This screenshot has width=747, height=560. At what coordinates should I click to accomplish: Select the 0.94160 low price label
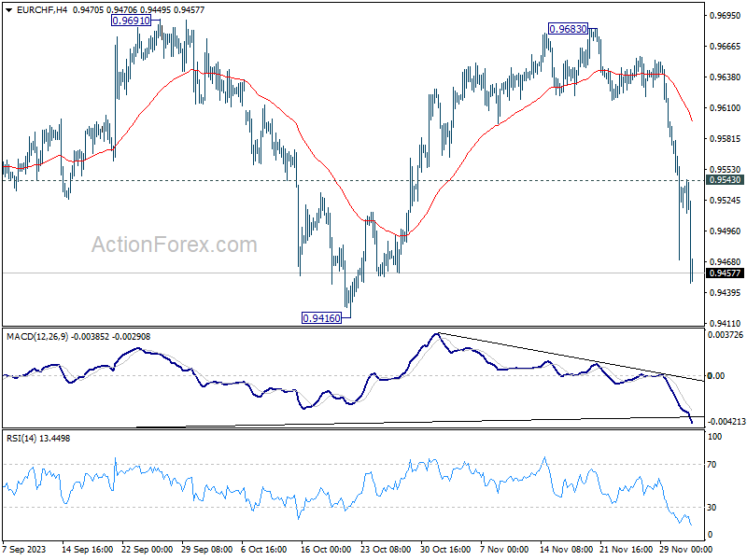(321, 318)
